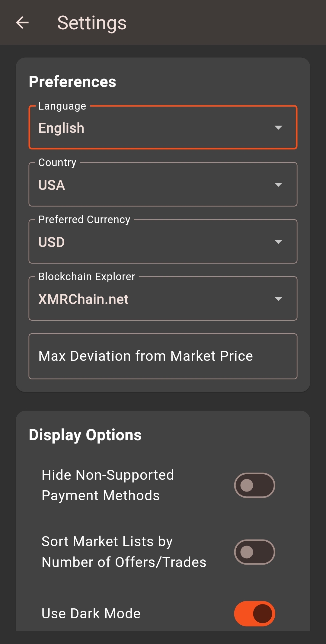This screenshot has height=644, width=326.
Task: Click the small Language caption on the field border
Action: (x=62, y=106)
